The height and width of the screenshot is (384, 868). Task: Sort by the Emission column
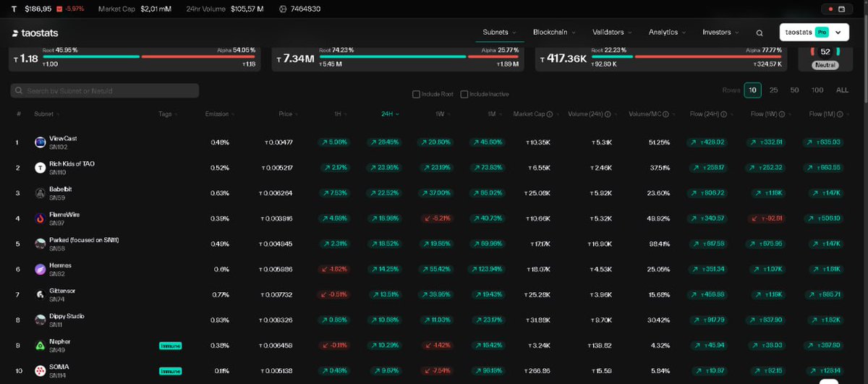point(219,114)
